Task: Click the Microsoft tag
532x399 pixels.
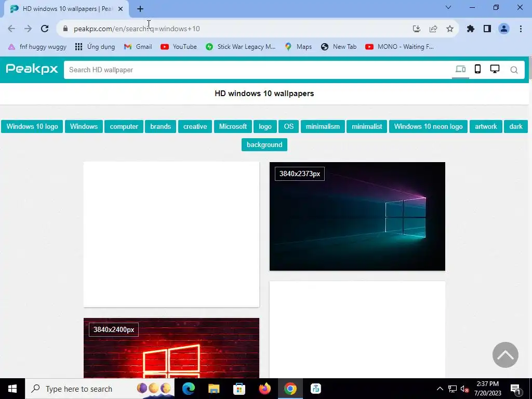Action: tap(233, 127)
